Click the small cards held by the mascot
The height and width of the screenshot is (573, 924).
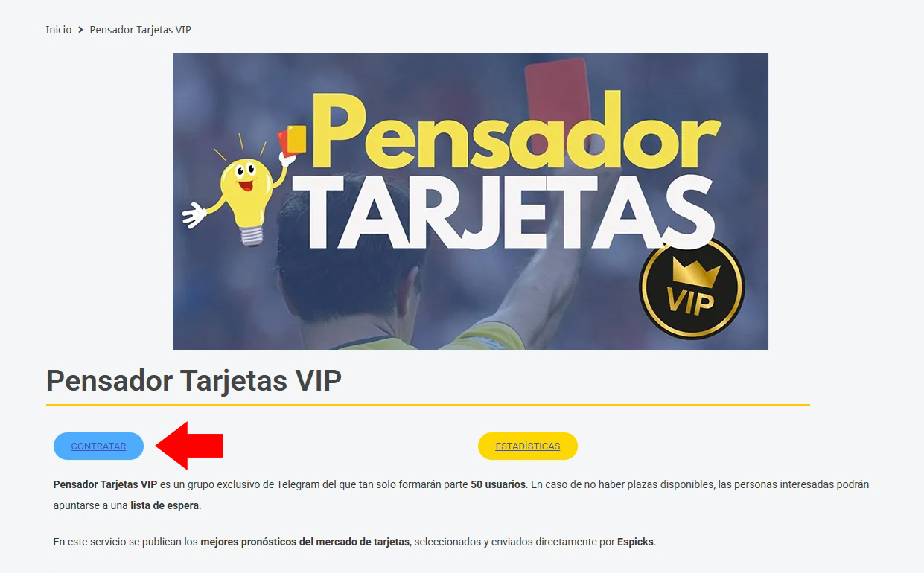(292, 140)
